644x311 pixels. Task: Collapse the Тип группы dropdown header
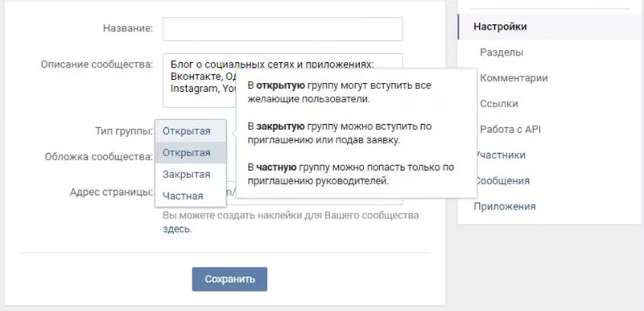[191, 131]
